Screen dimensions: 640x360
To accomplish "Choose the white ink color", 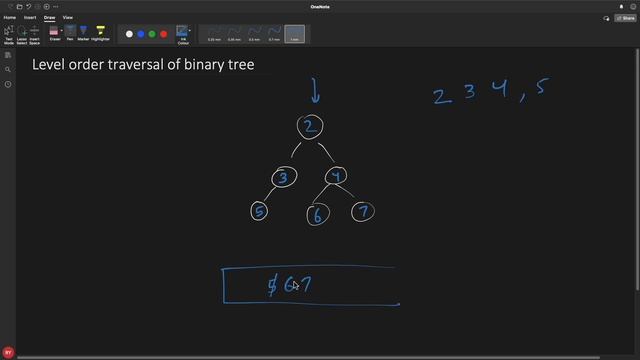I will (129, 34).
